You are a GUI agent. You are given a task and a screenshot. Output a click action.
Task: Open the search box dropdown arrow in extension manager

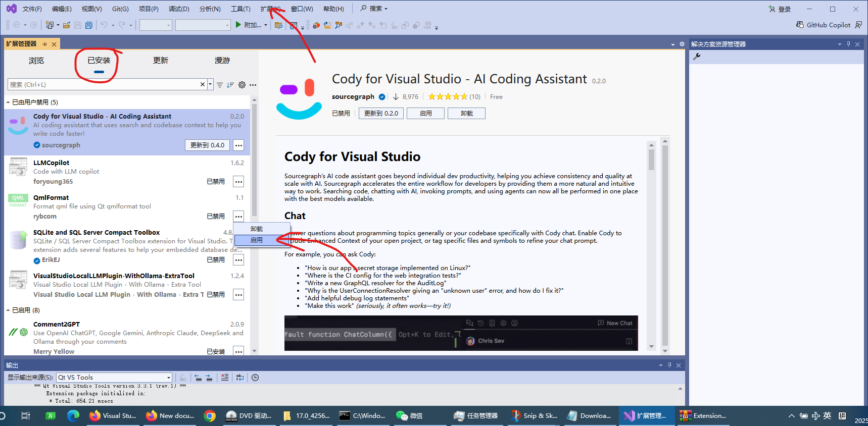210,85
